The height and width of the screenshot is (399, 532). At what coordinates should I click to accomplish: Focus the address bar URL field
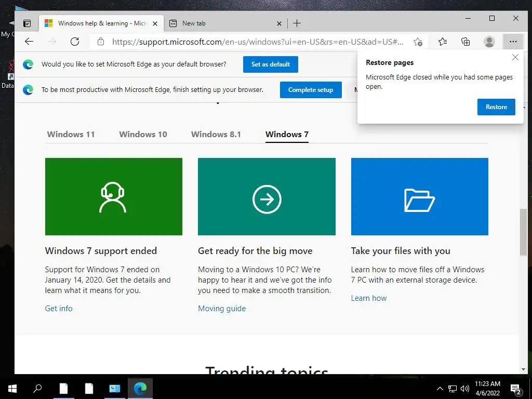tap(258, 42)
